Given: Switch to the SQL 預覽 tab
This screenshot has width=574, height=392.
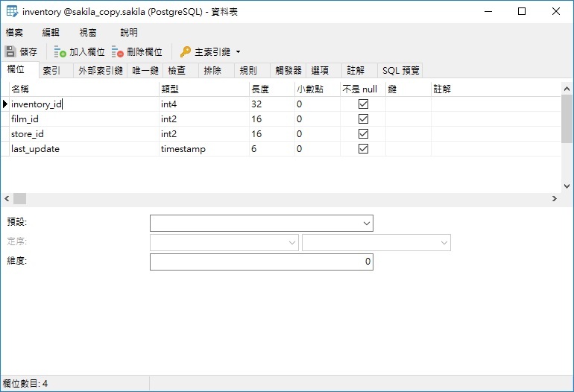Looking at the screenshot, I should [400, 71].
